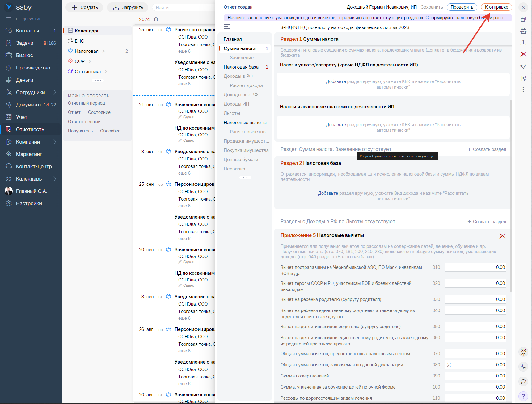Delete the Приложение 5 Налоговые вычеты section
The height and width of the screenshot is (404, 532).
(502, 236)
